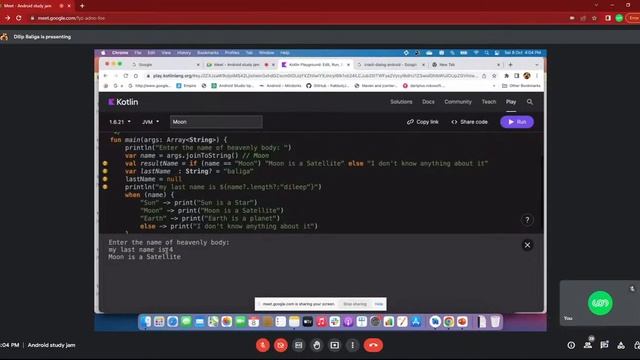This screenshot has width=640, height=360.
Task: Open tab search chevron in shared Chrome
Action: point(536,64)
